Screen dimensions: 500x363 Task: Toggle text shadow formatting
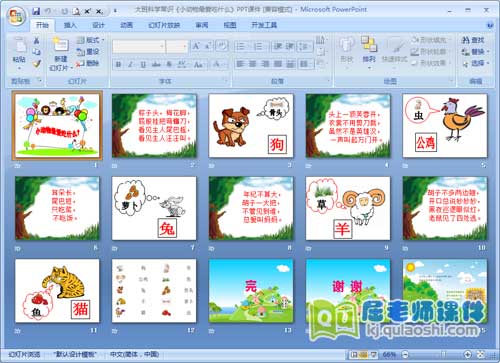tap(169, 64)
